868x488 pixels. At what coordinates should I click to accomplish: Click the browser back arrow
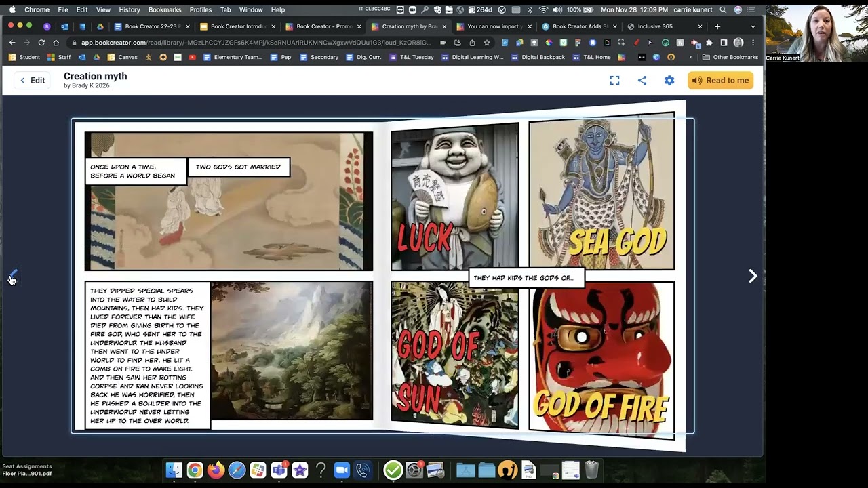point(12,42)
